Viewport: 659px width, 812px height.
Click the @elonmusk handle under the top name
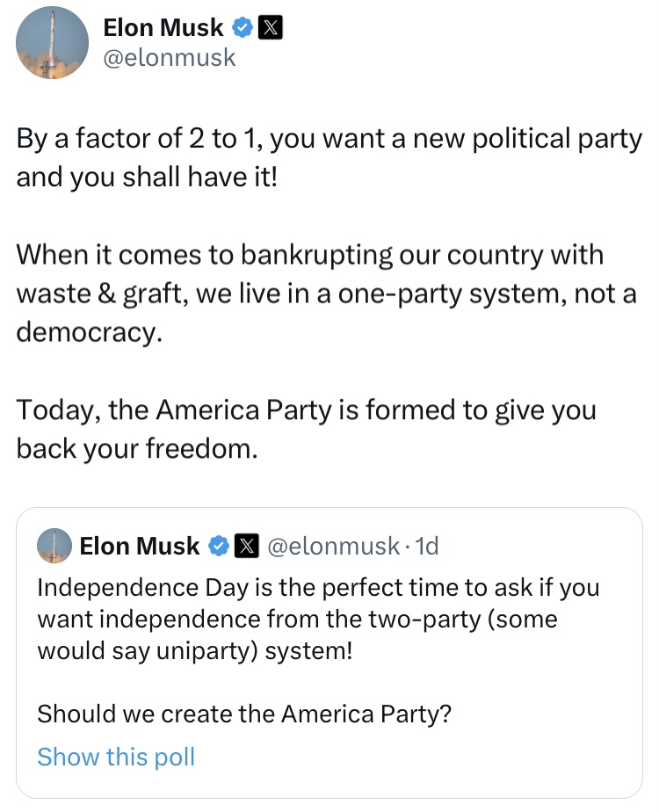pos(170,57)
